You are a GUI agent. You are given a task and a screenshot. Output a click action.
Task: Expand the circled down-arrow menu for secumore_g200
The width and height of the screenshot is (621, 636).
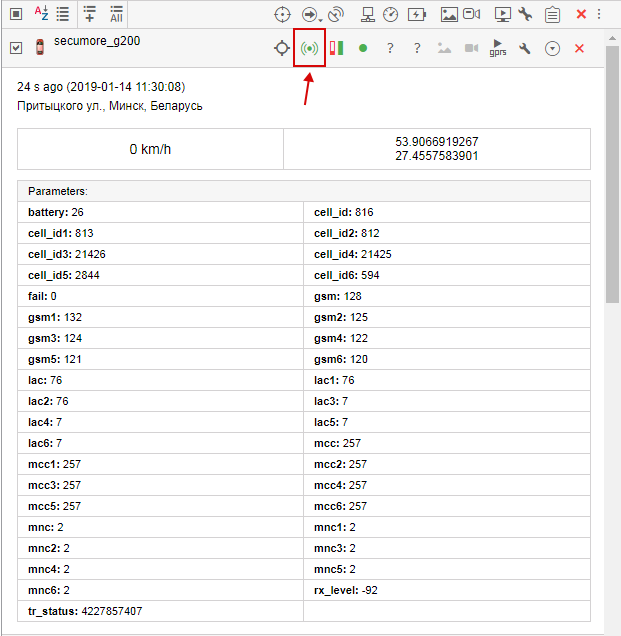[x=552, y=48]
